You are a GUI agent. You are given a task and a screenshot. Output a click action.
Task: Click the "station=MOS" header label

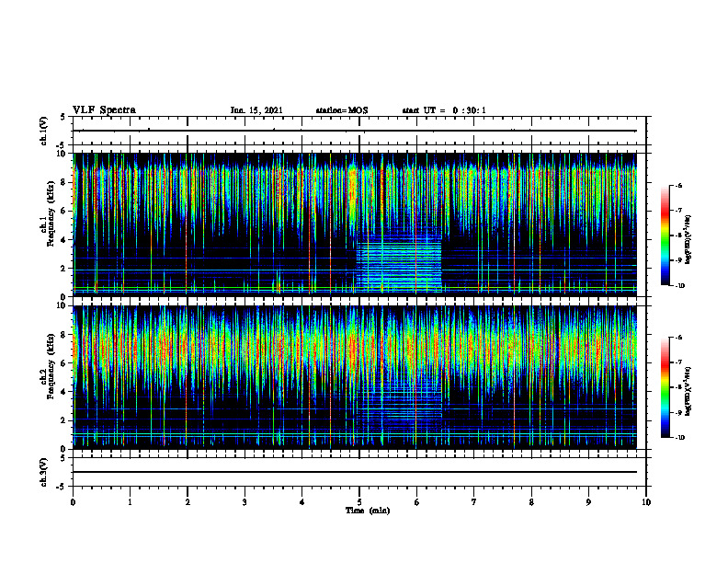coord(342,110)
